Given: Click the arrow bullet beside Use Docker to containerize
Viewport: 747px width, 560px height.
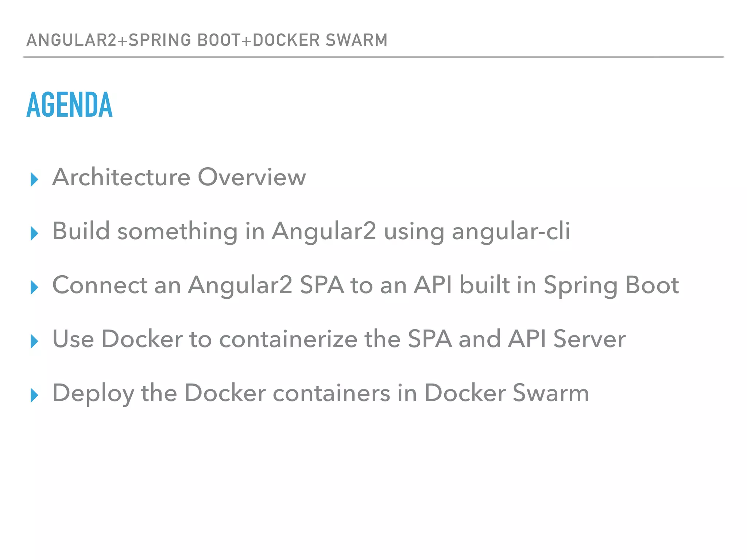Looking at the screenshot, I should (35, 341).
